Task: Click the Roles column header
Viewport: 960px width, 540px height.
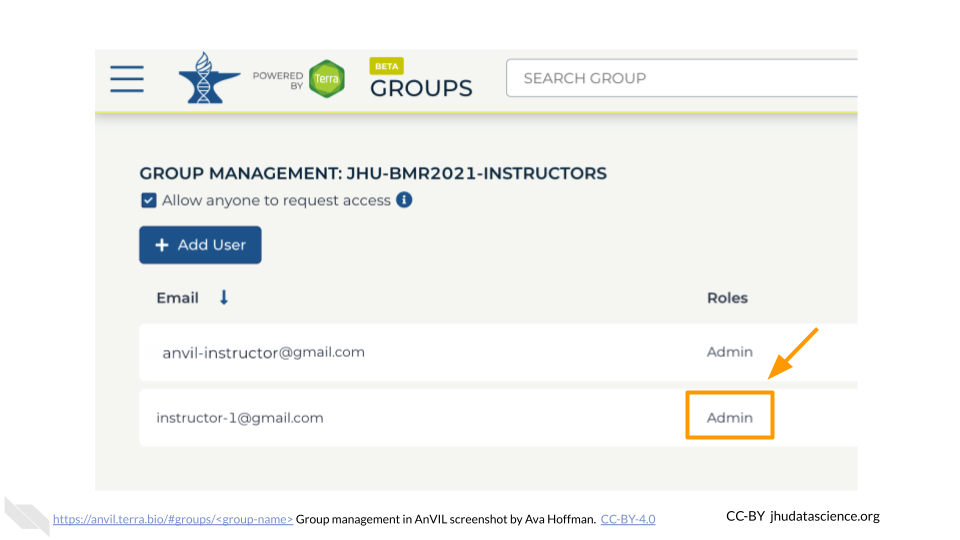Action: (727, 298)
